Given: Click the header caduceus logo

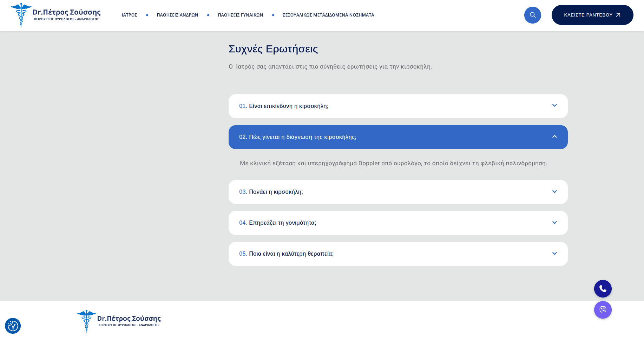Looking at the screenshot, I should pos(21,15).
